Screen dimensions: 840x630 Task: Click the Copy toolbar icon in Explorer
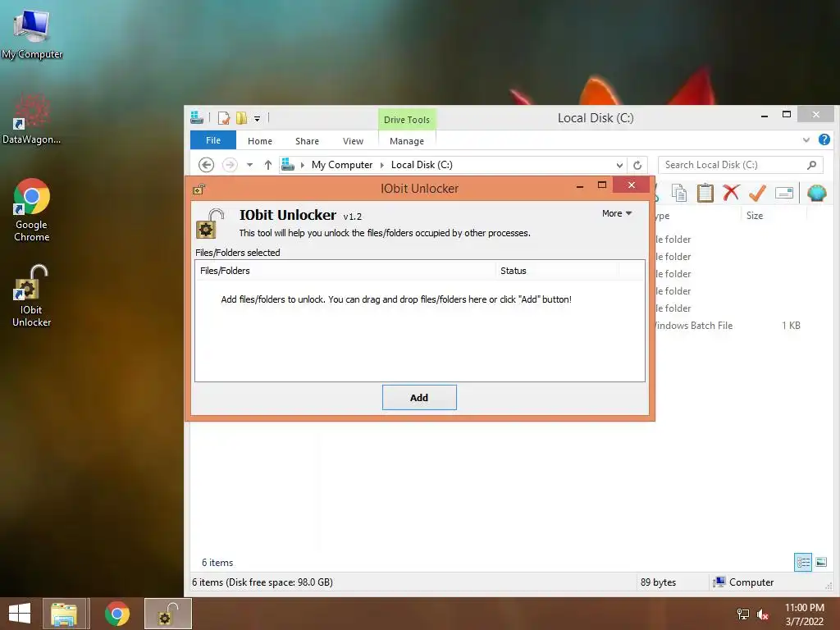(679, 193)
